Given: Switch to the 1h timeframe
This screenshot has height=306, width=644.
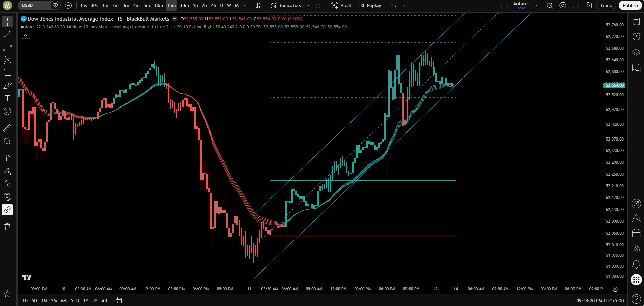Looking at the screenshot, I should click(x=195, y=5).
